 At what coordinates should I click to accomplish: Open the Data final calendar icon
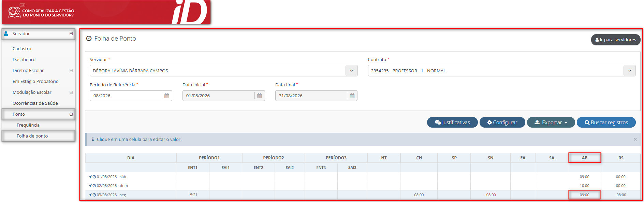352,96
